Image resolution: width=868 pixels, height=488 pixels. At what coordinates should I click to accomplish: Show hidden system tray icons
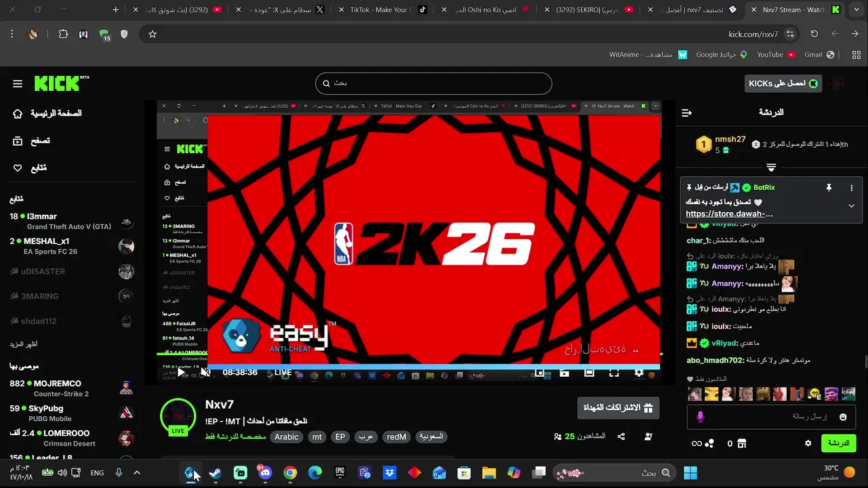(136, 472)
